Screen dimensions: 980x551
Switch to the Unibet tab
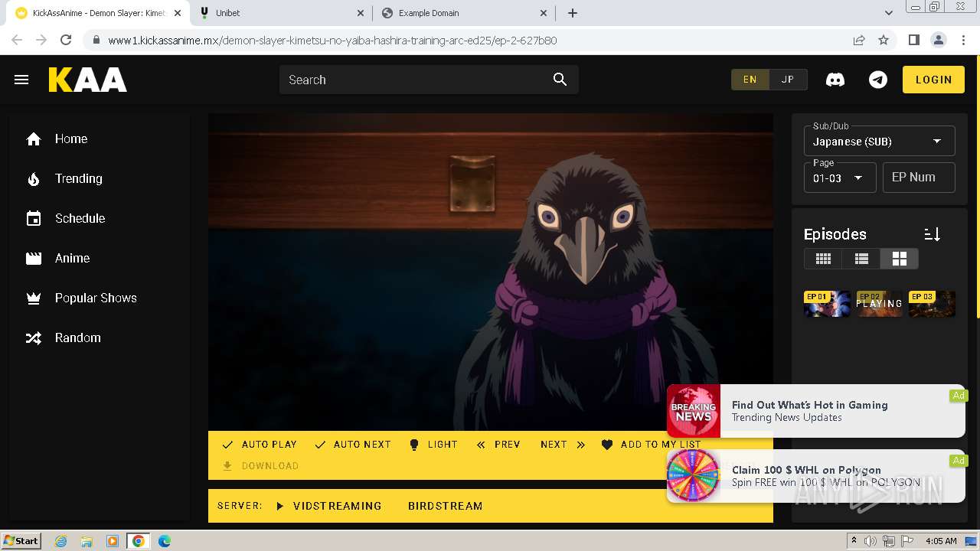pos(282,13)
